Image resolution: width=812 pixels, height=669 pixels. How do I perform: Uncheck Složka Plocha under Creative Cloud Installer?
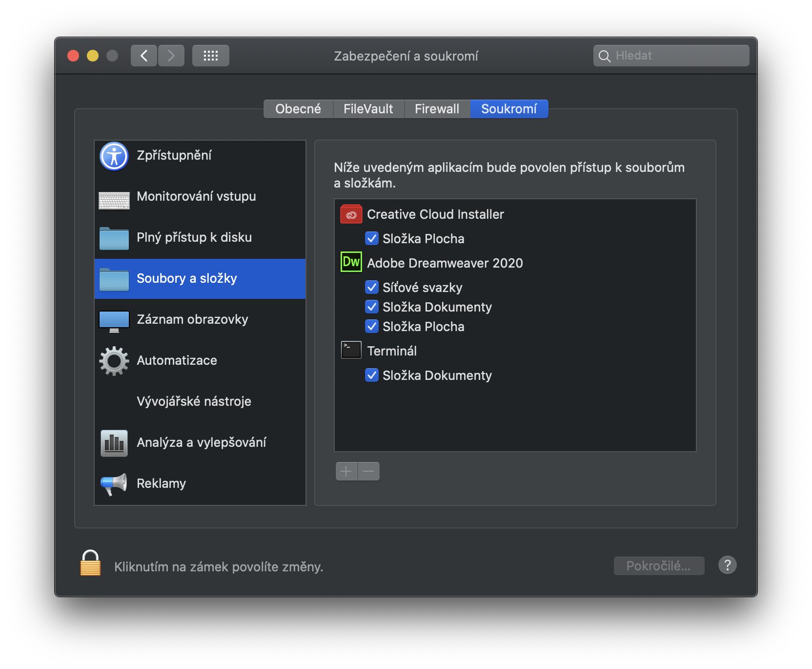(x=372, y=238)
